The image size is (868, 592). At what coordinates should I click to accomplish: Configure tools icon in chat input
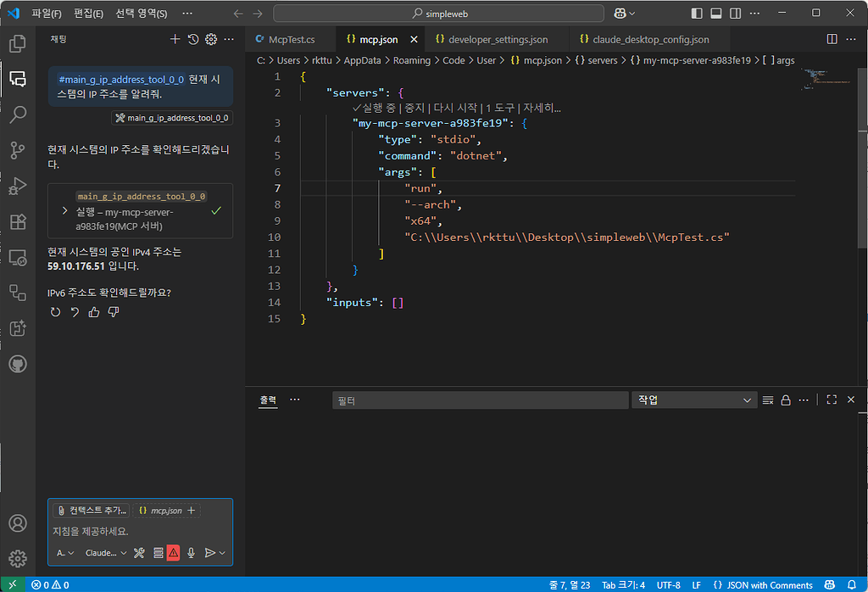tap(139, 553)
